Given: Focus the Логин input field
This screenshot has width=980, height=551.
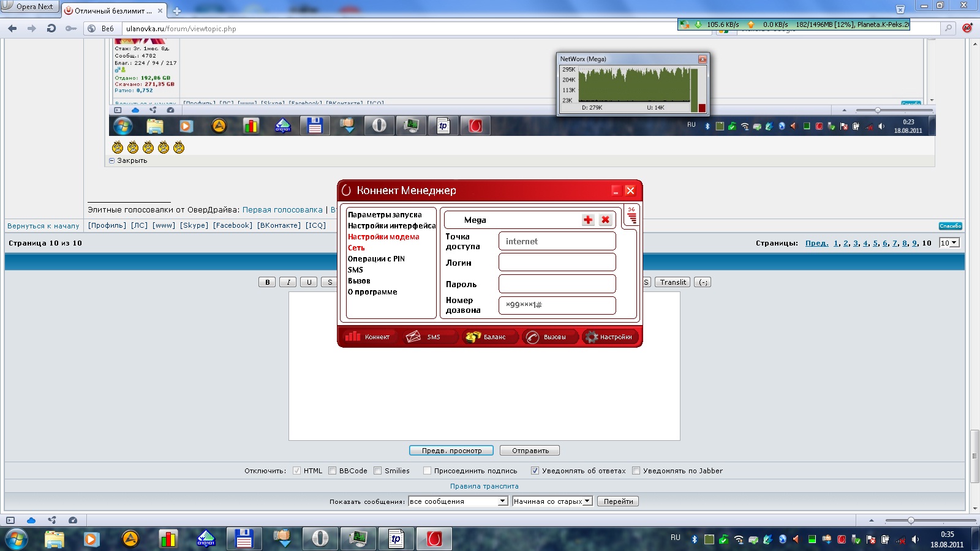Looking at the screenshot, I should [557, 262].
